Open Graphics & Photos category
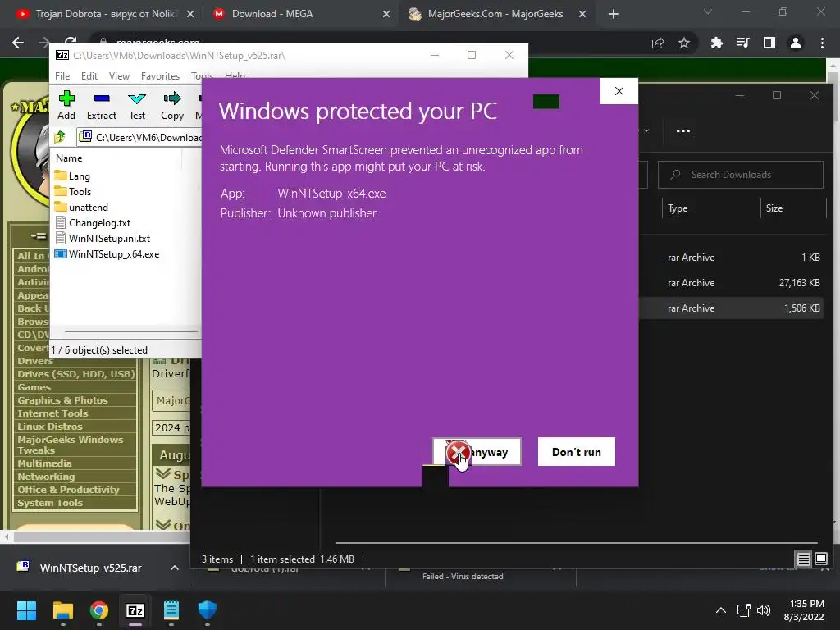 [x=62, y=400]
